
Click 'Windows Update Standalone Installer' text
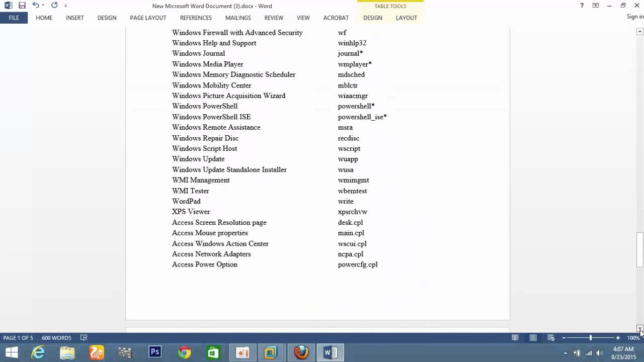tap(229, 170)
